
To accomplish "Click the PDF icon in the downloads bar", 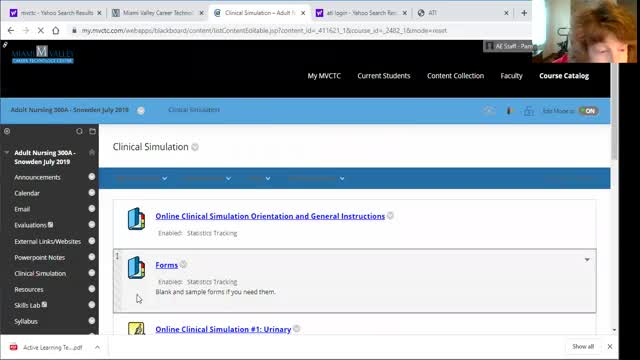I will 13,347.
